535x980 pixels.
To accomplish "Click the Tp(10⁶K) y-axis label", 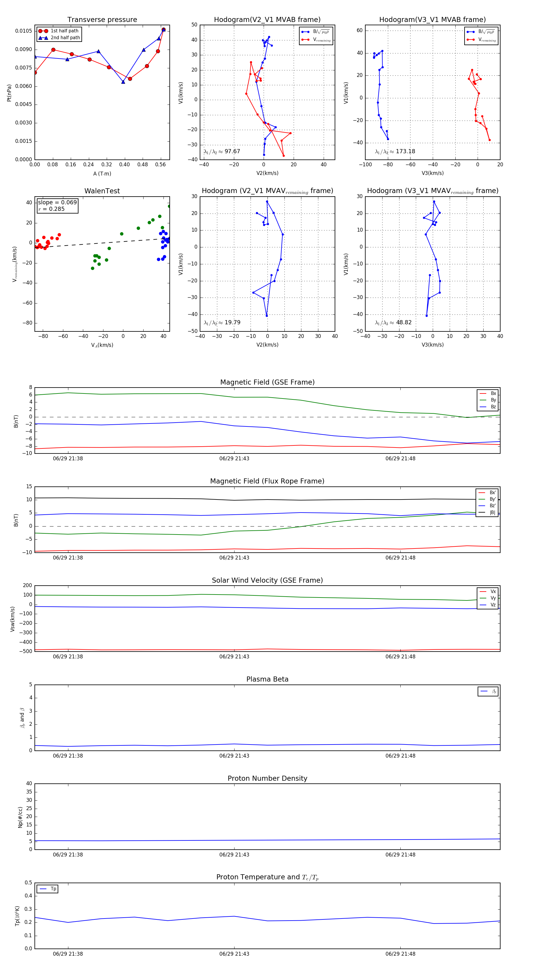I will [18, 916].
